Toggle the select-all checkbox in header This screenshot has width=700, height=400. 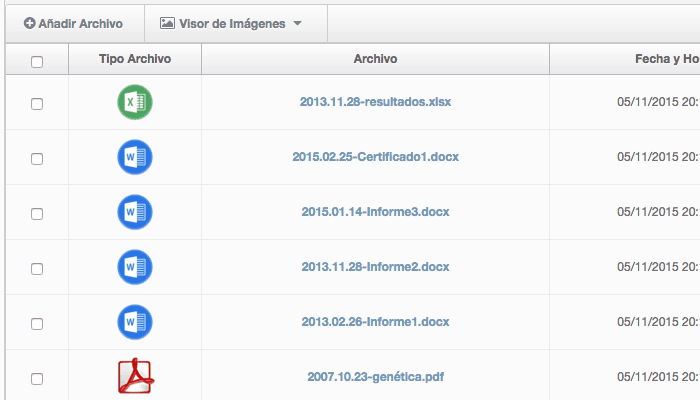pos(37,62)
